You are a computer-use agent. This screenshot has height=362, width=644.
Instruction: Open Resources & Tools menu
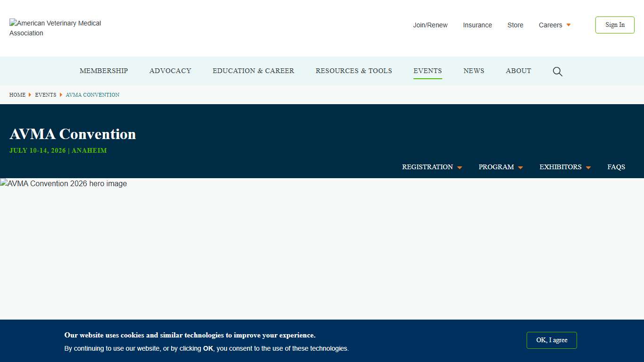tap(354, 71)
